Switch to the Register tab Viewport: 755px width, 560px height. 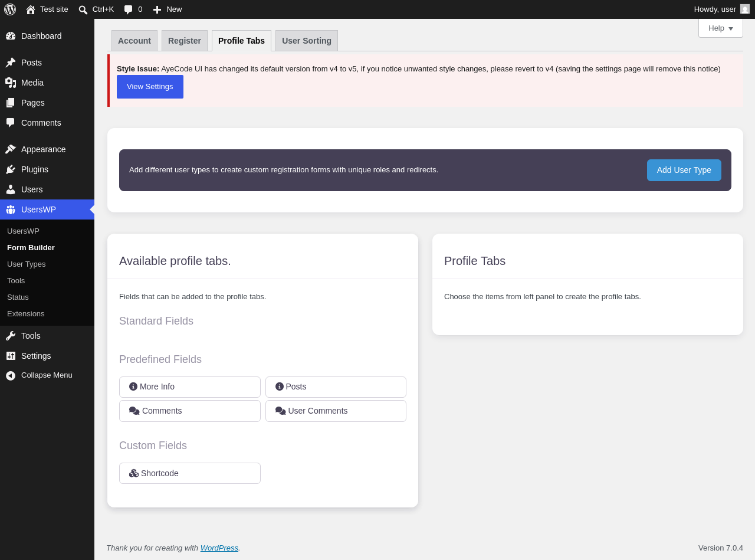point(185,41)
